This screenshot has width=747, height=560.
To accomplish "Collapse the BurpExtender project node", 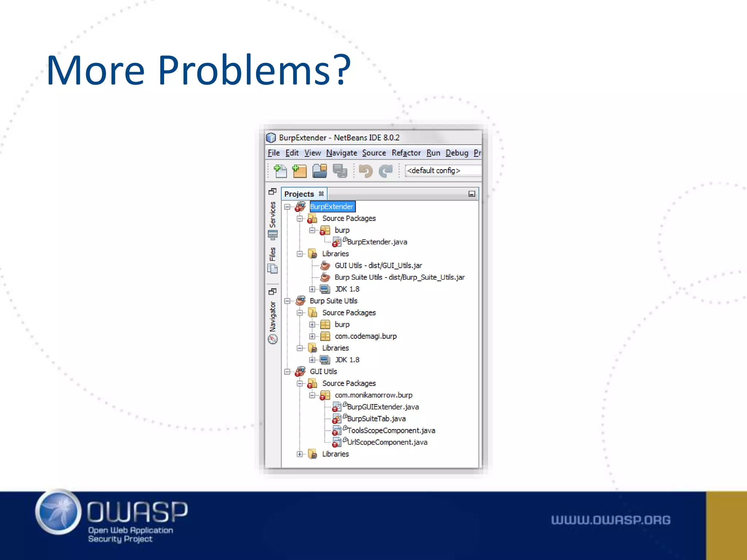I will (287, 207).
